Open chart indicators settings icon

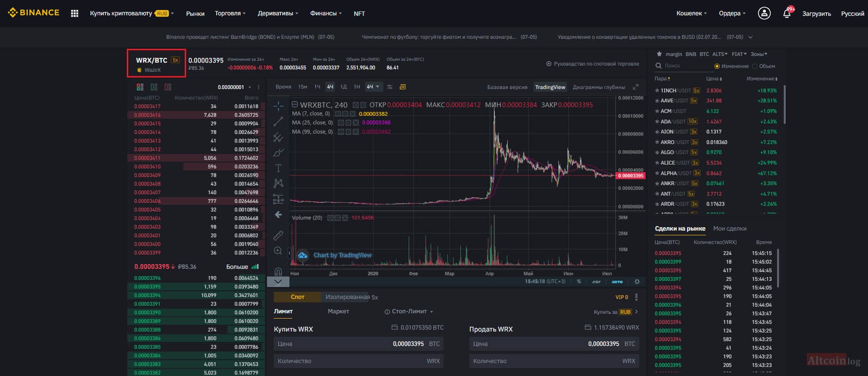(389, 87)
